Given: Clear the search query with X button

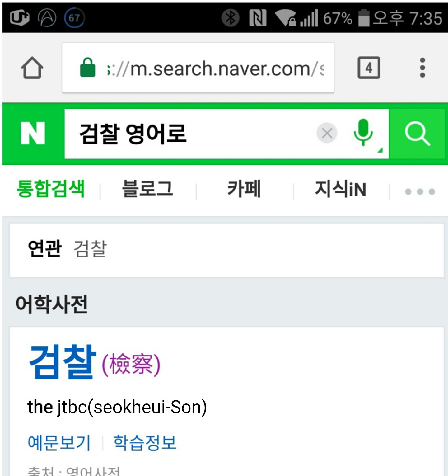Looking at the screenshot, I should click(327, 133).
